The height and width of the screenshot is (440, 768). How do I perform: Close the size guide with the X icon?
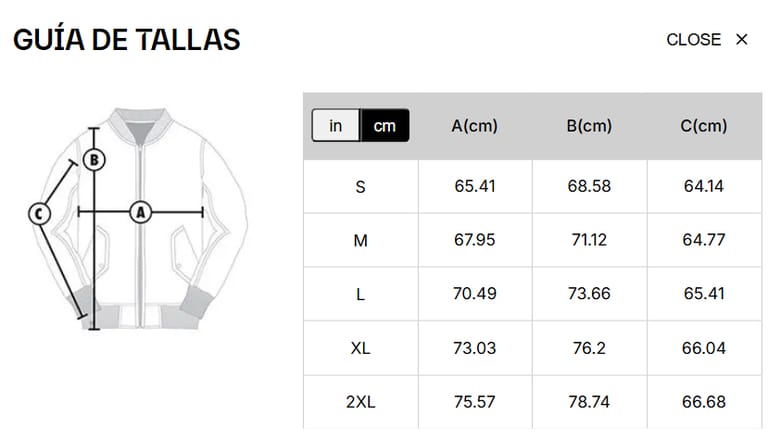(741, 40)
